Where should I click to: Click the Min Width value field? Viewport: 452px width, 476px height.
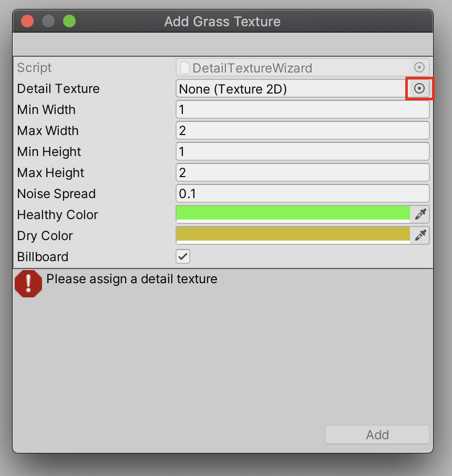302,110
